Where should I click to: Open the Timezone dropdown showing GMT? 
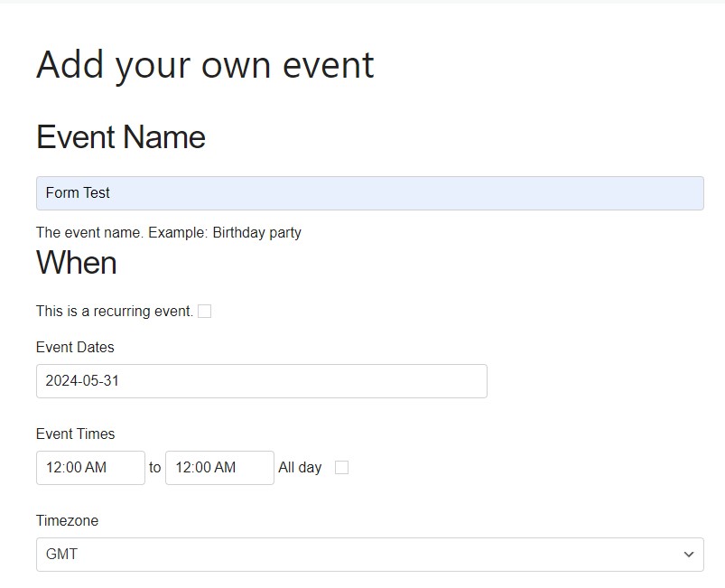369,555
